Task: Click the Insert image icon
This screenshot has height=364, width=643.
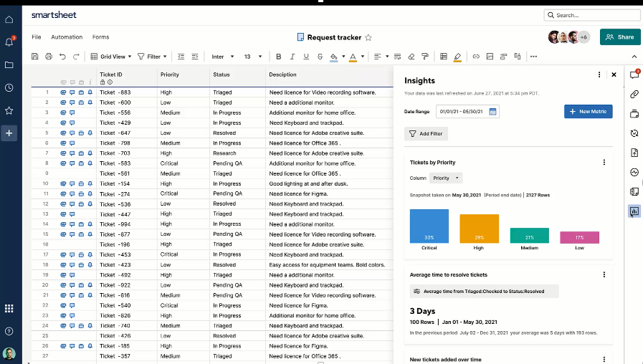Action: (490, 57)
